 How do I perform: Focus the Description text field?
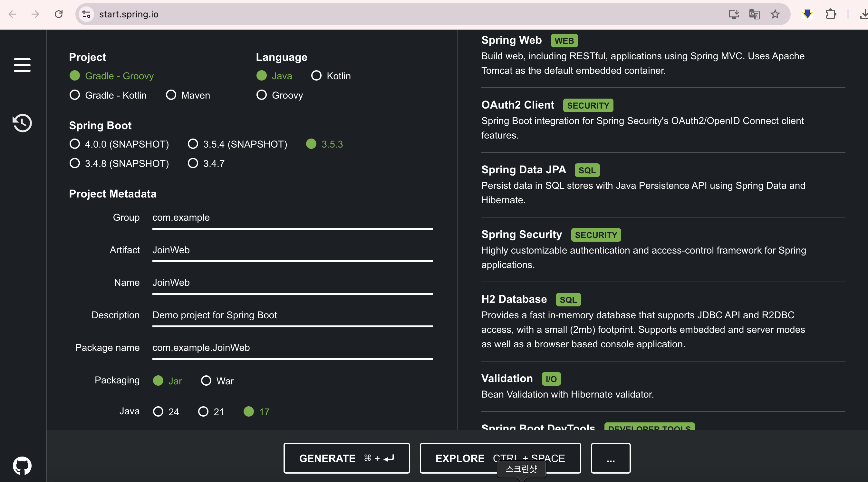point(292,315)
